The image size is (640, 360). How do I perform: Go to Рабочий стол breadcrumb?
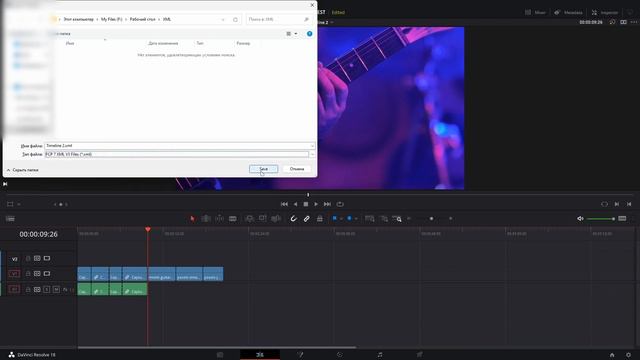point(142,19)
